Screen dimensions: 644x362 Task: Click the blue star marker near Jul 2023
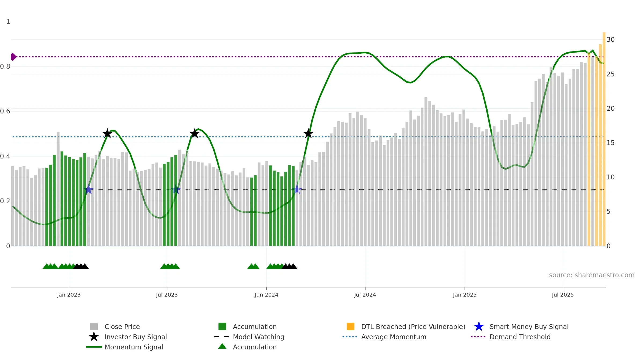pyautogui.click(x=176, y=190)
